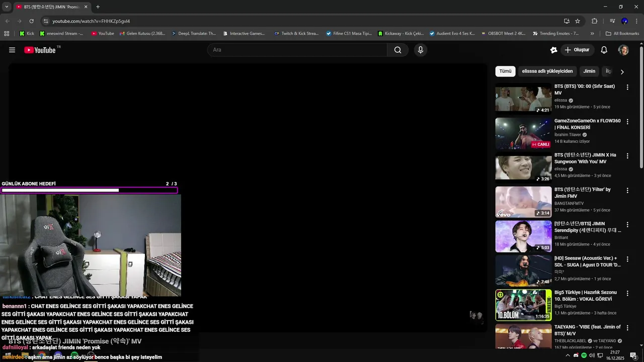Open more options for GameZoneGameOn FLOW360 video
This screenshot has width=644, height=362.
(x=627, y=122)
